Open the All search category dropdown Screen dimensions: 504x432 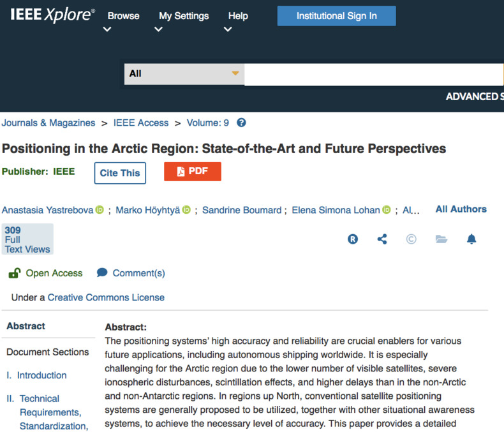184,74
